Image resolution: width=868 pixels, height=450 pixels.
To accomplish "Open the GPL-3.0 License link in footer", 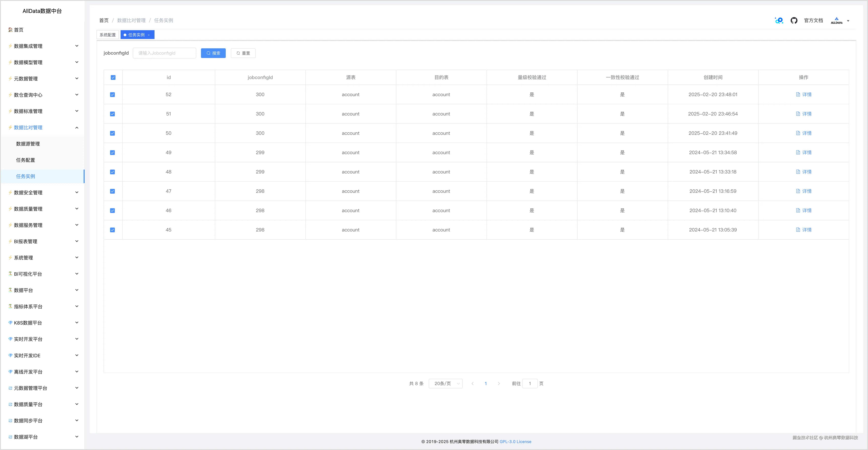I will click(515, 442).
